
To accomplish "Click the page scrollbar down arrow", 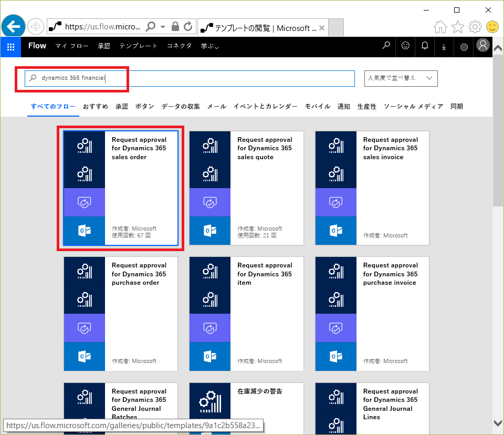I will [x=498, y=422].
